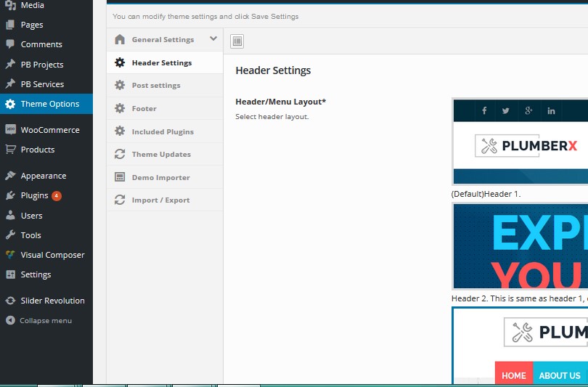Click the General Settings home icon
Screen dimensions: 588x387
click(x=120, y=39)
